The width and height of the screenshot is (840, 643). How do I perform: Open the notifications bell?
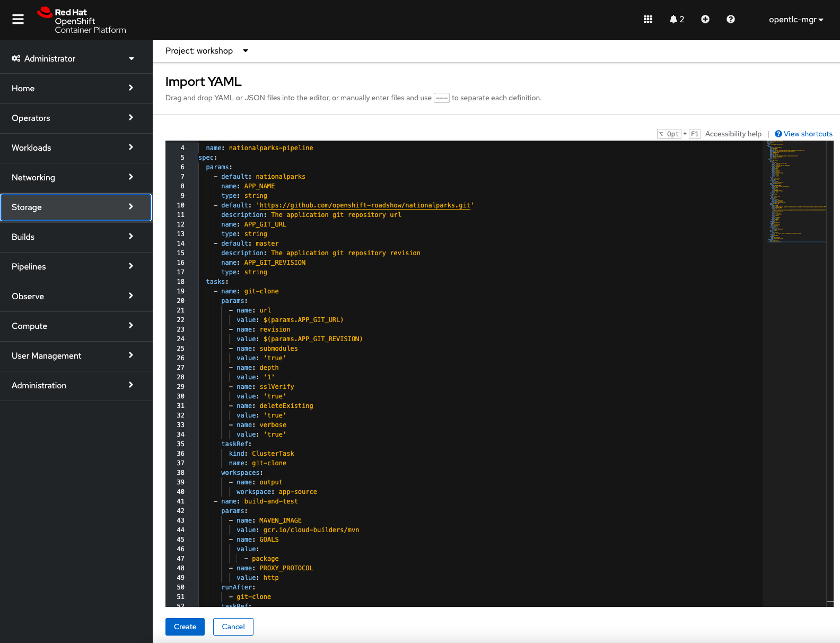click(677, 19)
